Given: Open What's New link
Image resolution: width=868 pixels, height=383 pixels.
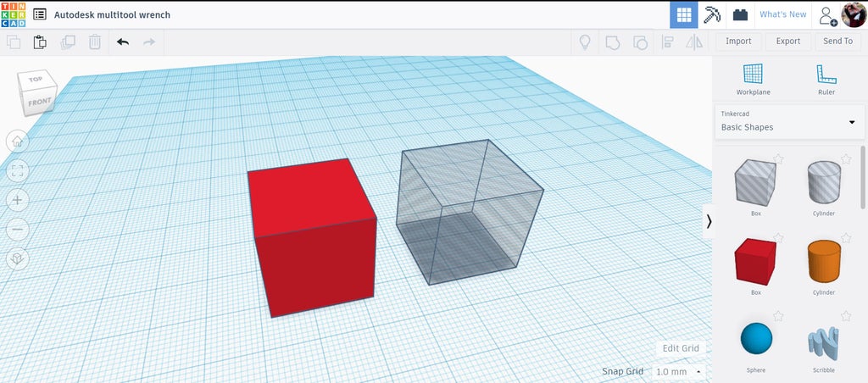Looking at the screenshot, I should pyautogui.click(x=782, y=14).
